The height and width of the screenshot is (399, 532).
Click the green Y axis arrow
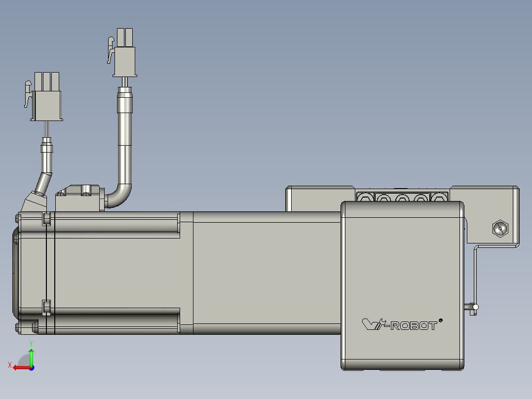(31, 355)
